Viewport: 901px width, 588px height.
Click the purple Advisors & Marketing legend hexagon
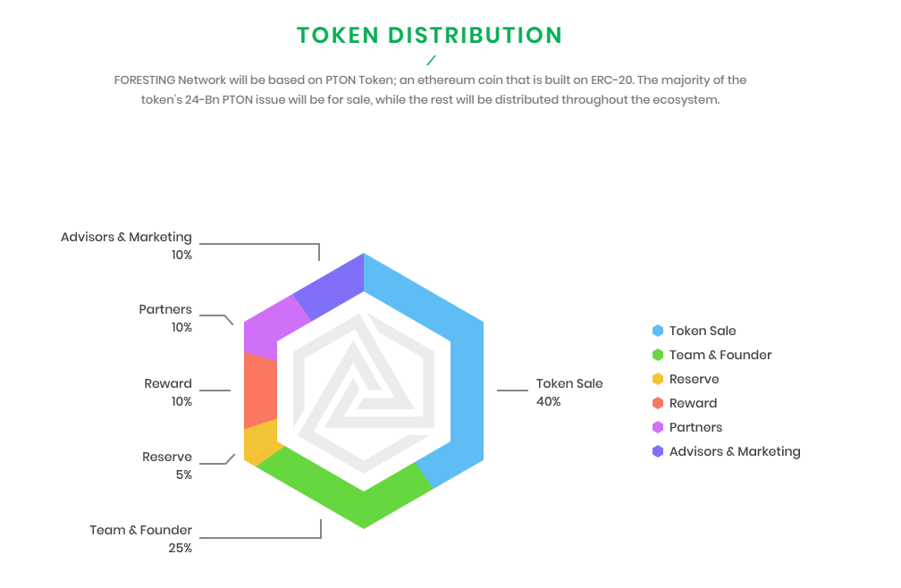point(658,451)
